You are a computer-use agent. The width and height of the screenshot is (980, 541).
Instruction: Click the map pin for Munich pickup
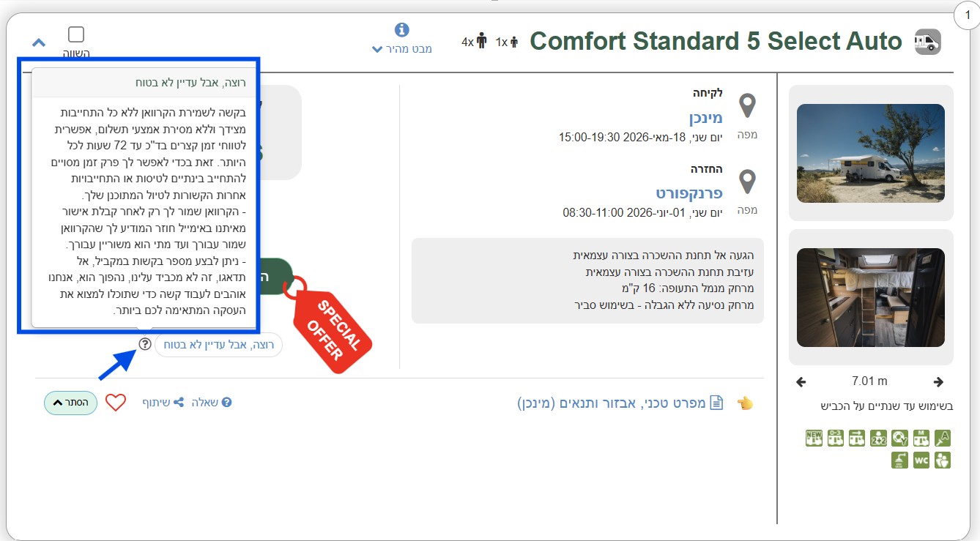pos(747,107)
